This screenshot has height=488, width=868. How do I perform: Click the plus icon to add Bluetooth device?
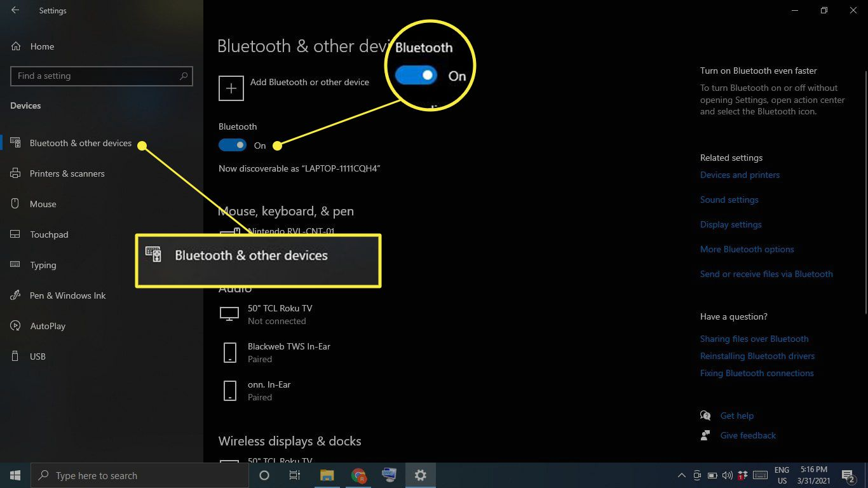click(231, 88)
